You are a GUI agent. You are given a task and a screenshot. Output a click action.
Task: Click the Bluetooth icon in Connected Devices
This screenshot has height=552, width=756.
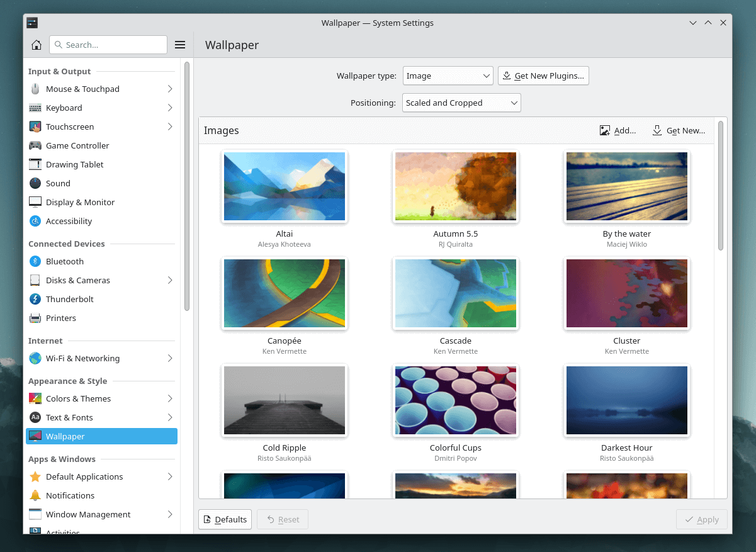coord(35,261)
